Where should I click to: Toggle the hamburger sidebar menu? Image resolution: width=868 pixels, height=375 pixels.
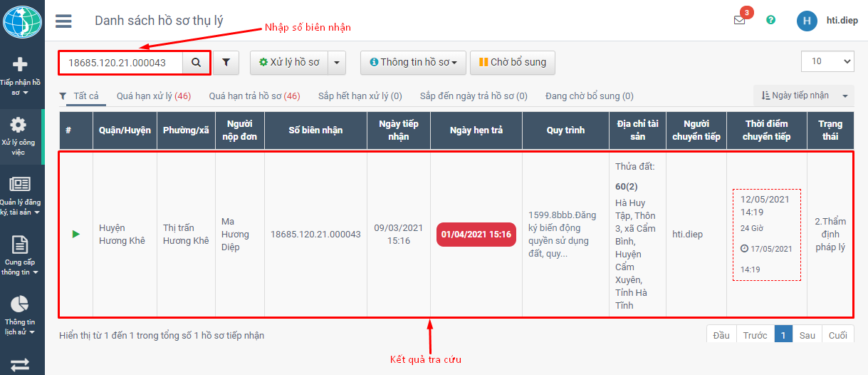[x=63, y=21]
